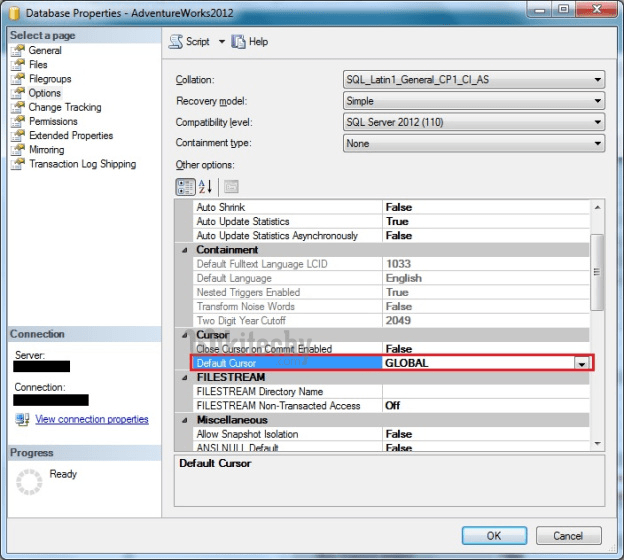This screenshot has height=560, width=624.
Task: Click the Property Pages icon
Action: (231, 187)
